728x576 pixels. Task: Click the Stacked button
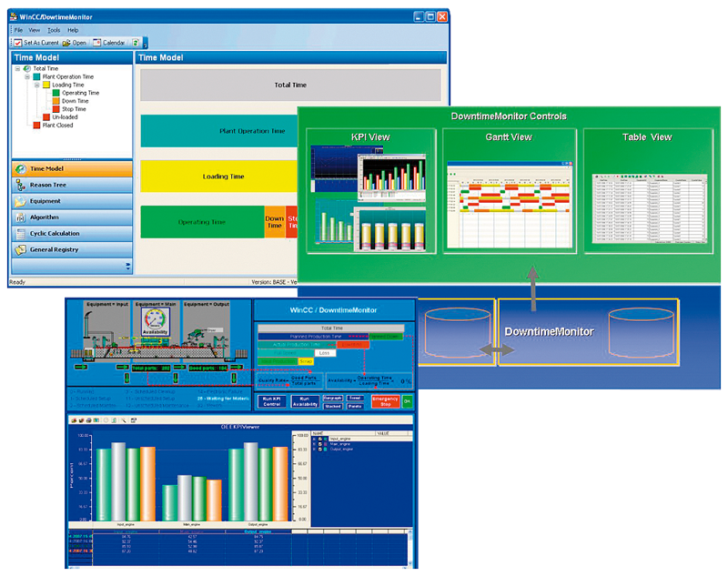click(333, 406)
